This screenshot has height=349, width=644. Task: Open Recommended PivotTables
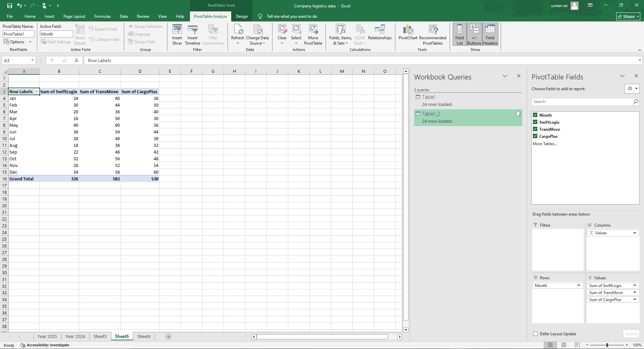(433, 35)
